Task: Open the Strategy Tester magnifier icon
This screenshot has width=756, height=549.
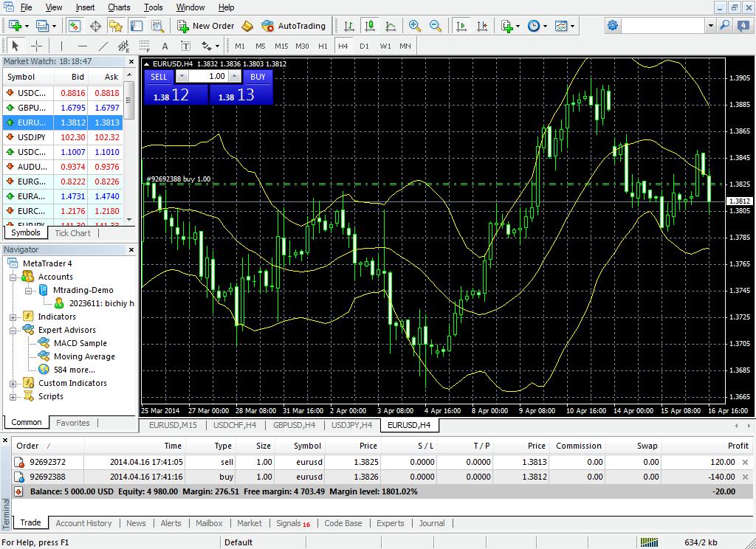Action: (x=158, y=26)
